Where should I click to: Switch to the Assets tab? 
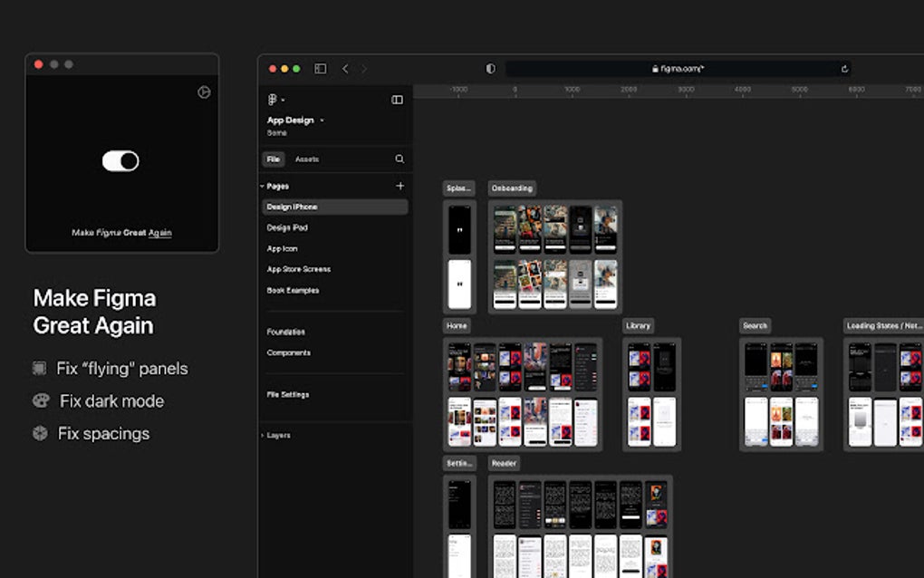[307, 159]
